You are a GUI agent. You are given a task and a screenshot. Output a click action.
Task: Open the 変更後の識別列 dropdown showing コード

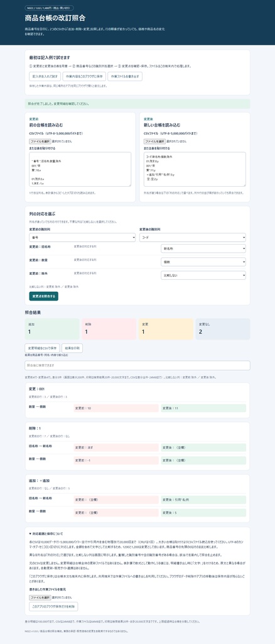click(x=193, y=237)
